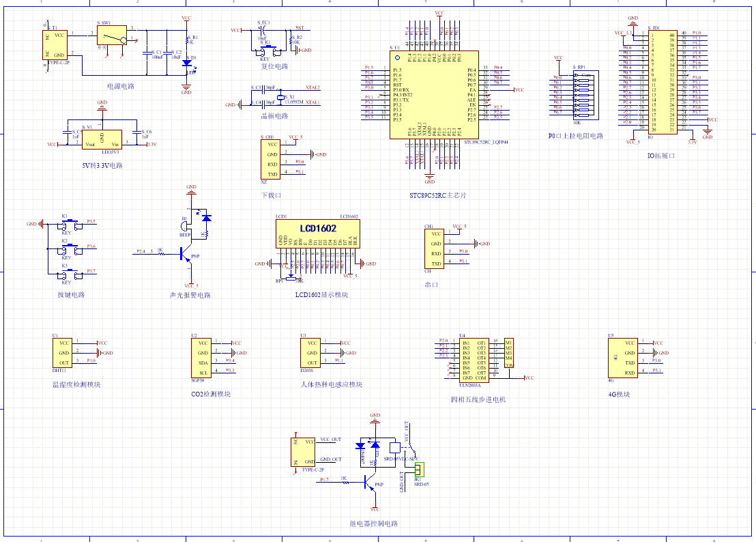
Task: Click the 继电器控制电路 title text
Action: tap(374, 524)
